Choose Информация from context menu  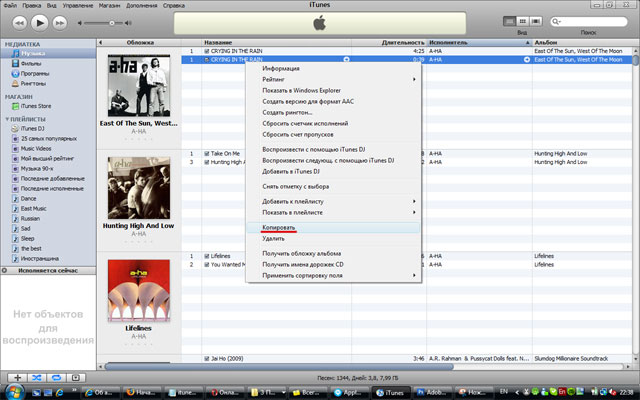[333, 68]
